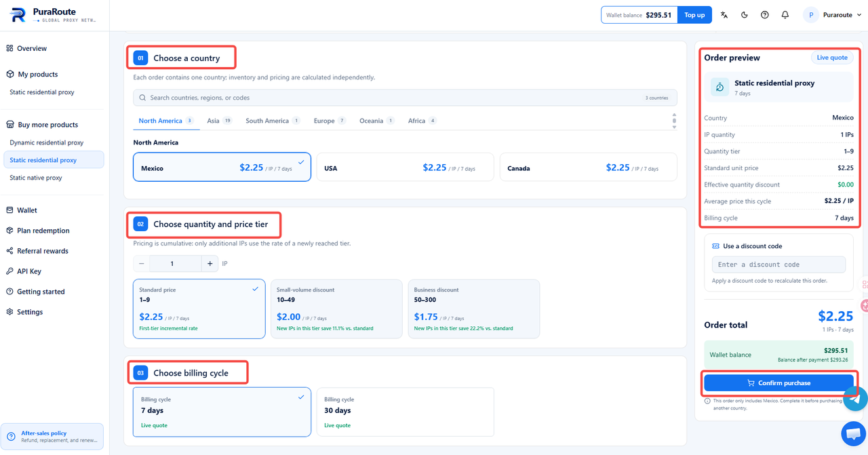Click the discount code input field
Image resolution: width=868 pixels, height=455 pixels.
click(x=778, y=264)
